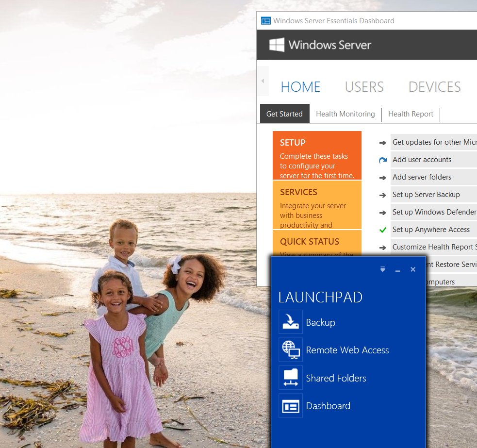Viewport: 477px width, 448px height.
Task: Select the SERVICES category tile
Action: tap(317, 205)
